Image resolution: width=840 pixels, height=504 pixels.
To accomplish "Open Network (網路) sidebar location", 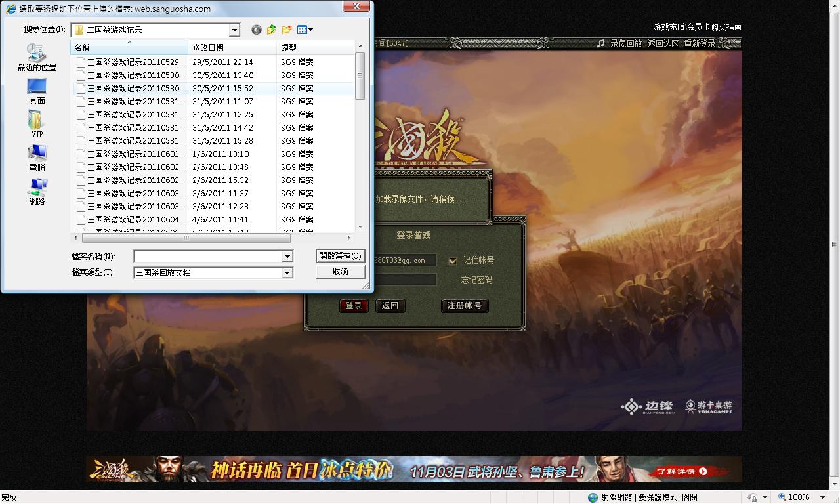I will click(37, 192).
